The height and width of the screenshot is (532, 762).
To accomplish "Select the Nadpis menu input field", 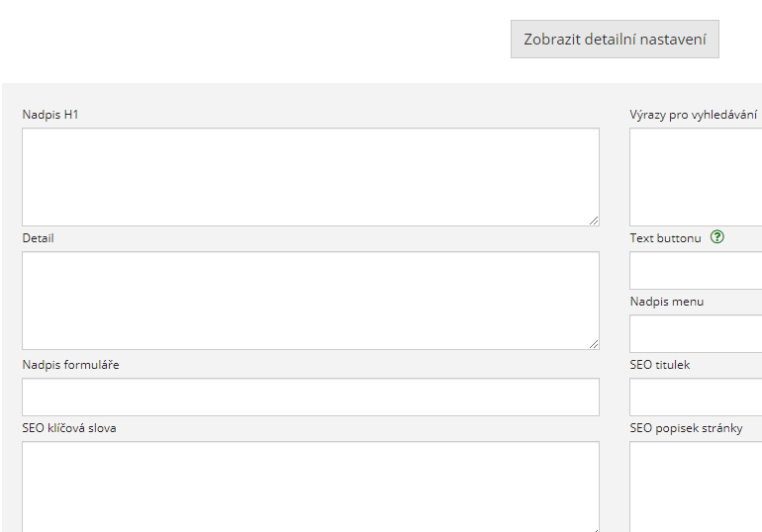I will point(696,333).
